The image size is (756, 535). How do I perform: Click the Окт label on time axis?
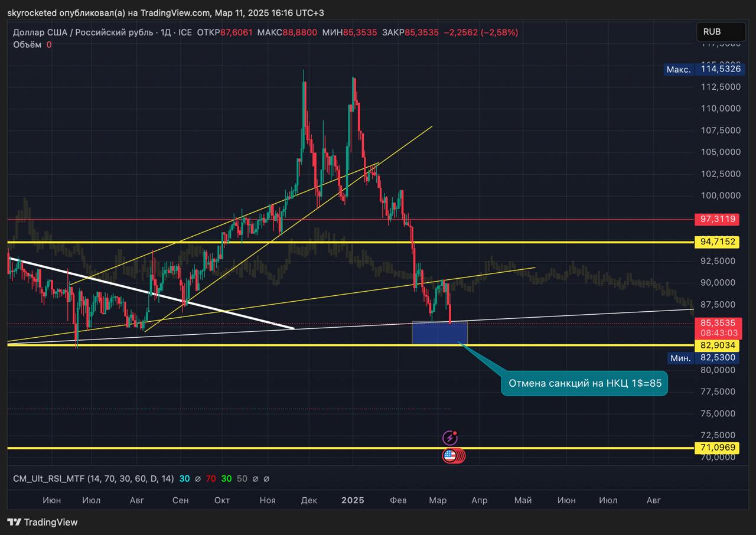pos(222,500)
